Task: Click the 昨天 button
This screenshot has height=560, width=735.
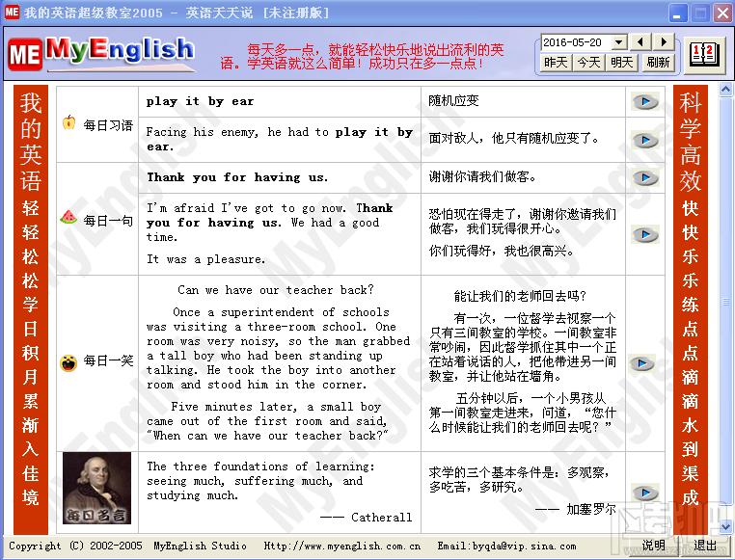Action: (x=556, y=63)
